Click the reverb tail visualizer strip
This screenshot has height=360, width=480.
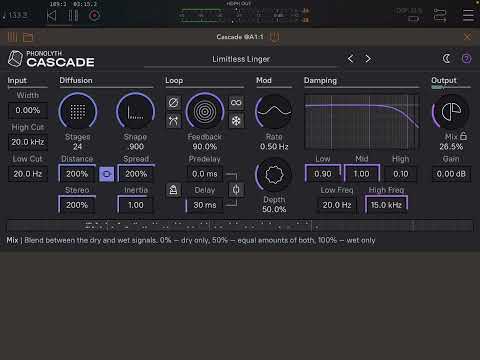point(240,225)
